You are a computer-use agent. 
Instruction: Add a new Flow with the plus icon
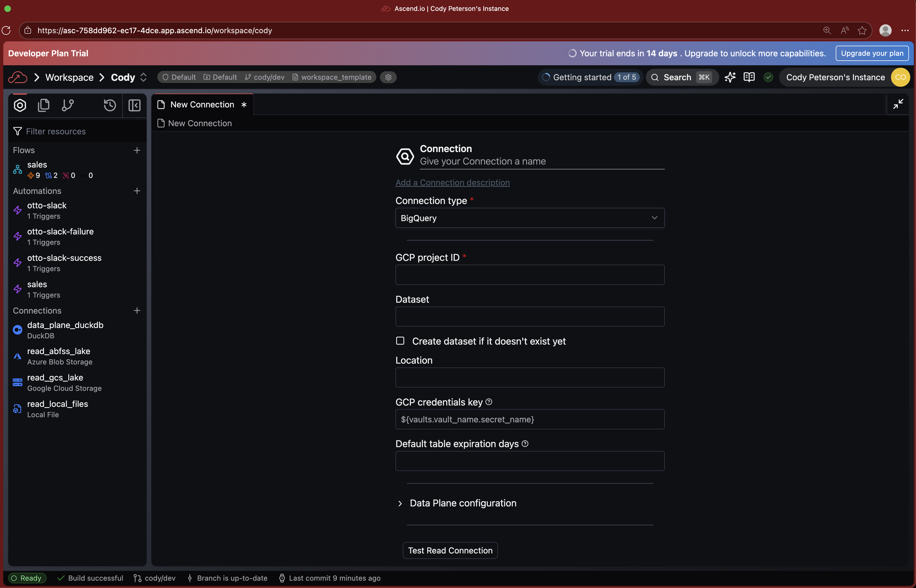point(137,150)
